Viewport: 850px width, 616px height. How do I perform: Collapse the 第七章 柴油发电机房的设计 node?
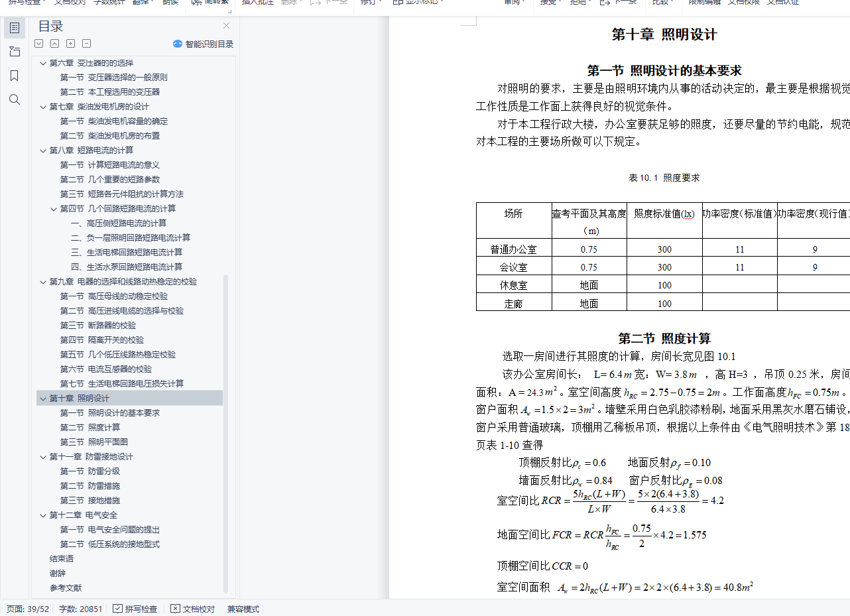[43, 107]
